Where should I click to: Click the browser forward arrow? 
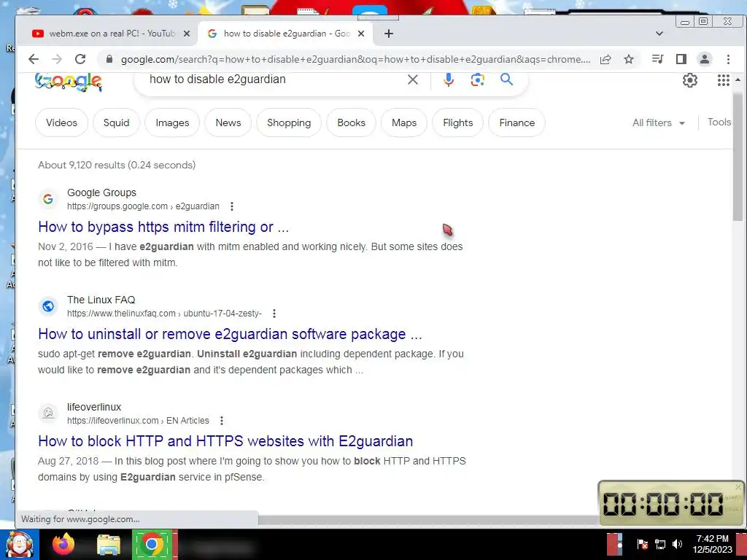(57, 59)
